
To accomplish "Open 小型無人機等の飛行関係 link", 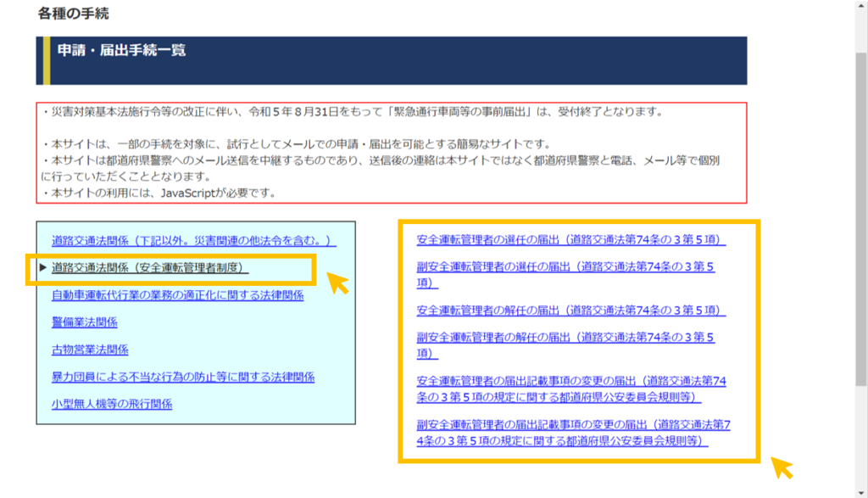I will 111,404.
